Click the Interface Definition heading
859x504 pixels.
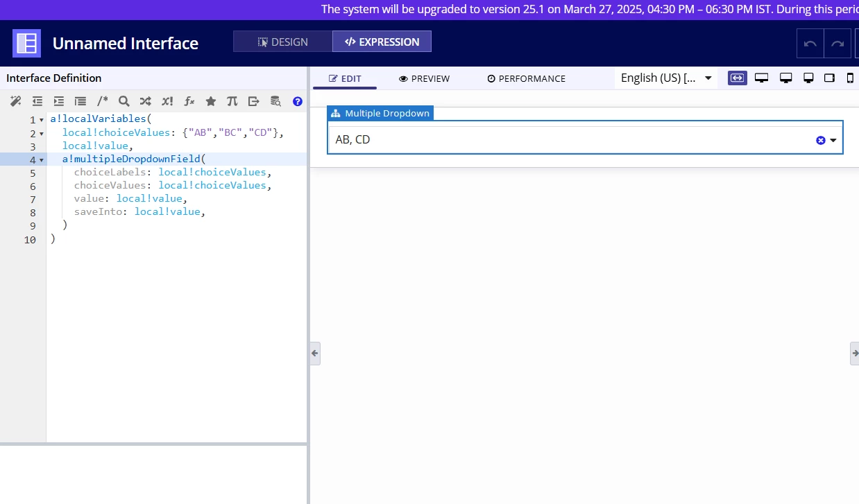pyautogui.click(x=54, y=78)
